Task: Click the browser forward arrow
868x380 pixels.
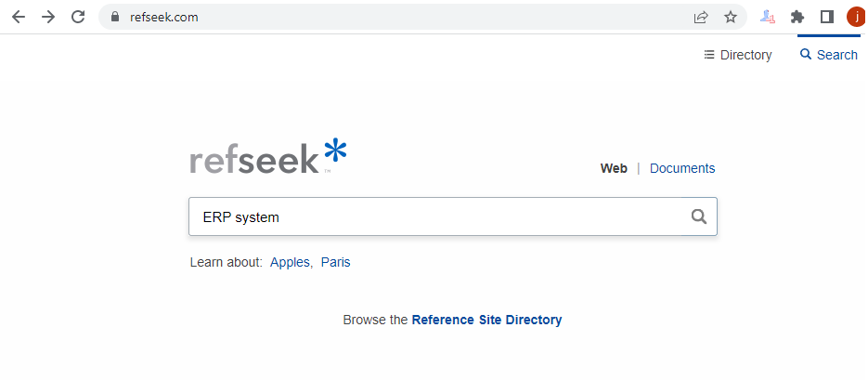Action: click(48, 17)
